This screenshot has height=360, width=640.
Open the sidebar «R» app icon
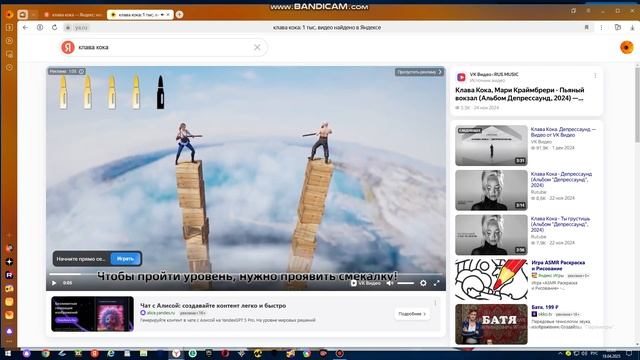[9, 275]
